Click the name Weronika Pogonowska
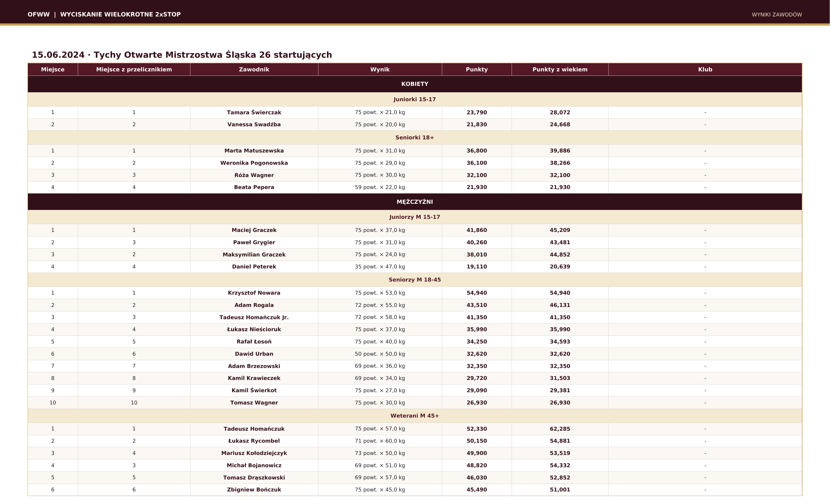This screenshot has width=830, height=504. pyautogui.click(x=254, y=163)
